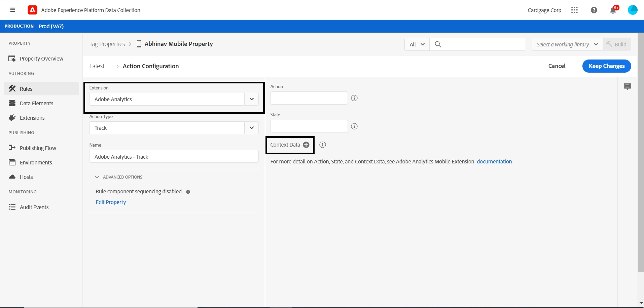The image size is (644, 308).
Task: Open Select a working library dropdown
Action: click(x=567, y=44)
